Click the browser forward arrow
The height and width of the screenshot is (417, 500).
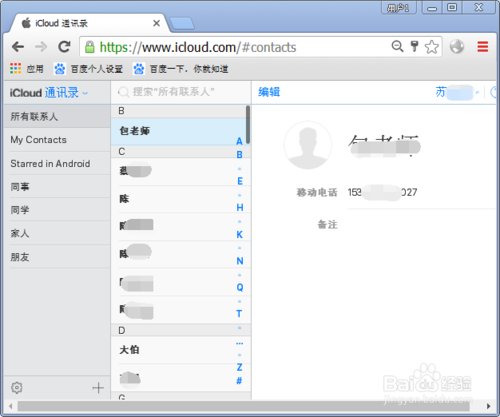41,47
